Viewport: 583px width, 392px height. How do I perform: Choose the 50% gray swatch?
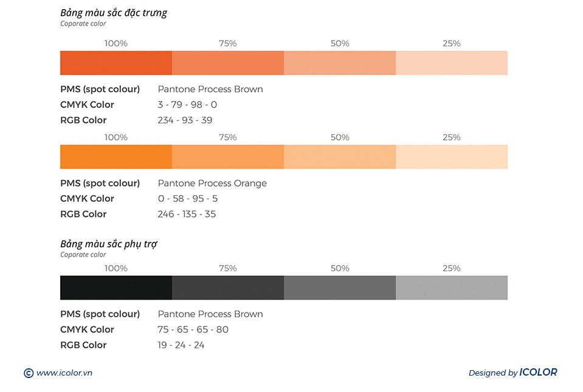pyautogui.click(x=340, y=287)
